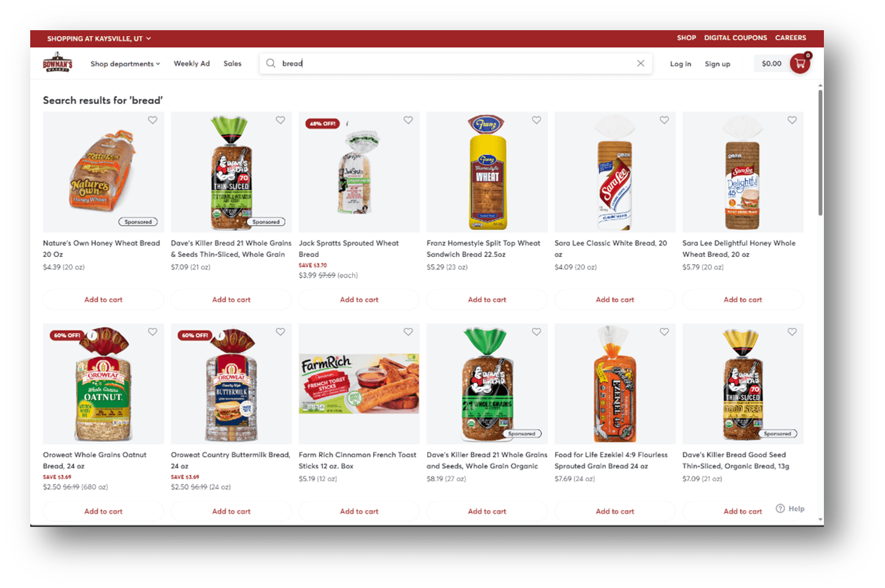Click the Log in link

tap(680, 64)
